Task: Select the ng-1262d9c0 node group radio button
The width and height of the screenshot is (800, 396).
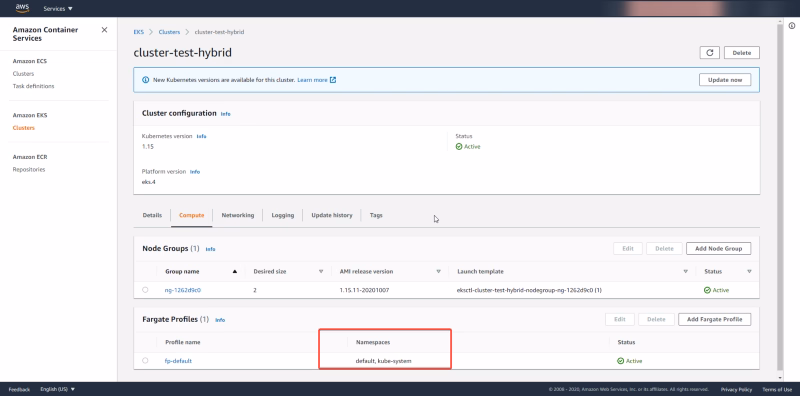Action: point(145,290)
